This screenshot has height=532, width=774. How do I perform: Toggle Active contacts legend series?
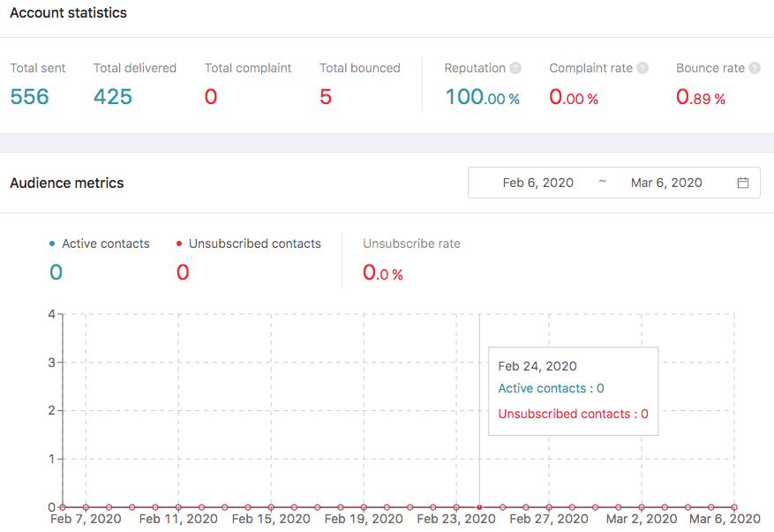pyautogui.click(x=100, y=244)
